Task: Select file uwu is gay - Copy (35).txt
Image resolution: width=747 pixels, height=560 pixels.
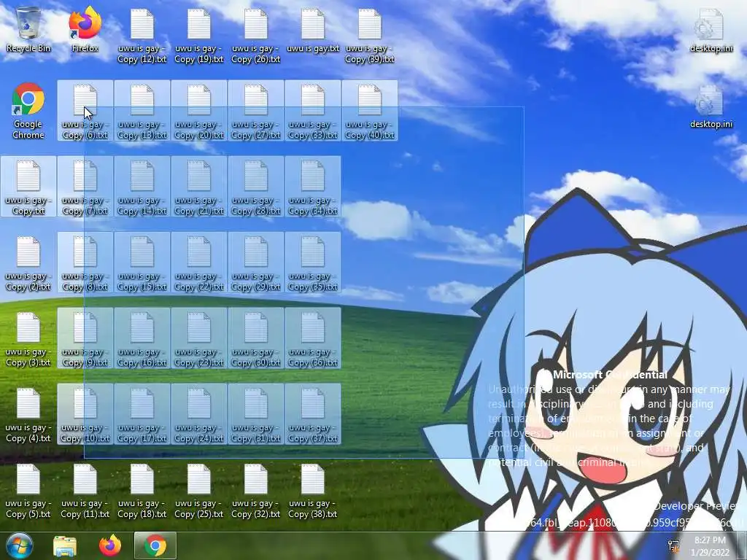Action: (312, 262)
